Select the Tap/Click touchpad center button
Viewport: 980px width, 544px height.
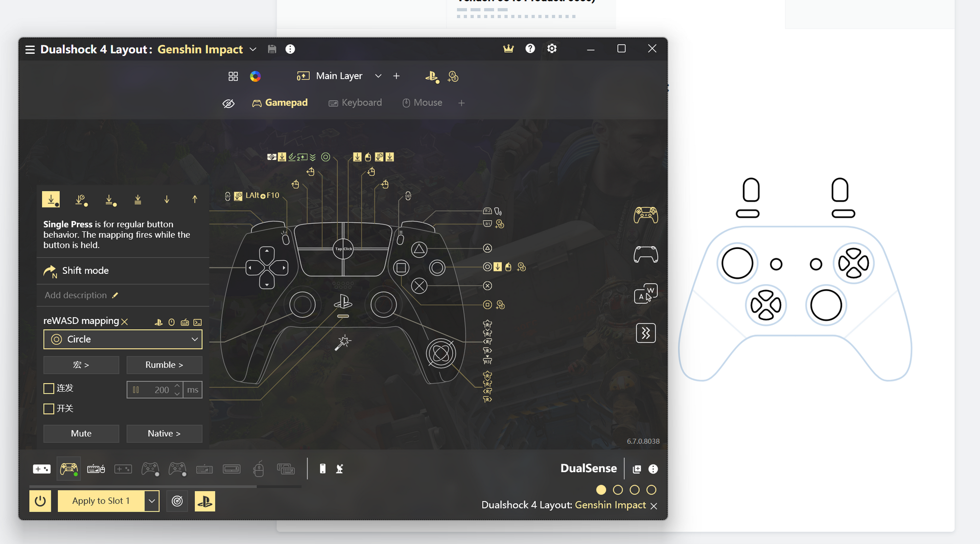pos(343,249)
